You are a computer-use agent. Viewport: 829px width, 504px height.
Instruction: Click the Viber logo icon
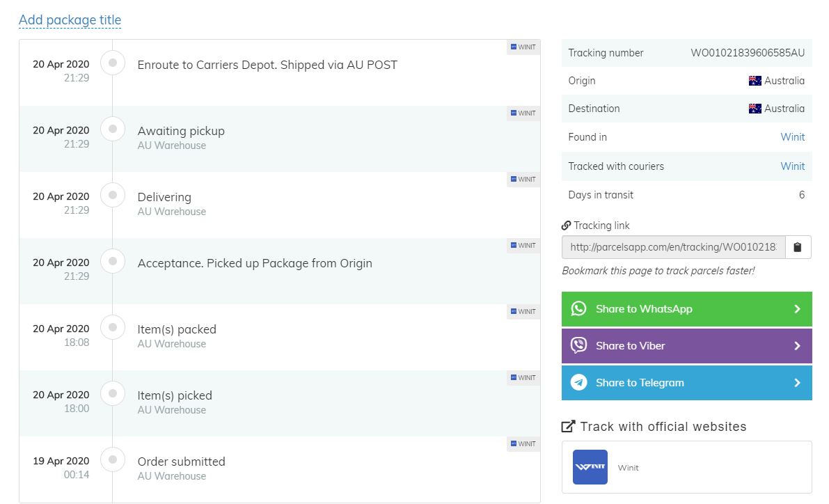click(578, 346)
